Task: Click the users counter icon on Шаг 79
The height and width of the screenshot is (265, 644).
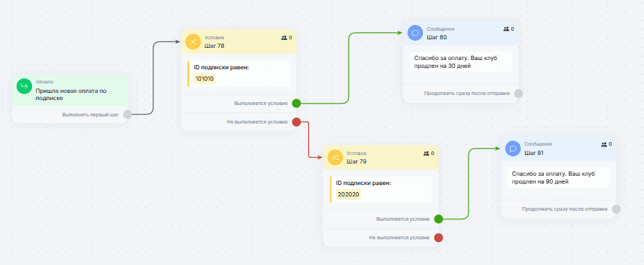Action: pos(426,153)
